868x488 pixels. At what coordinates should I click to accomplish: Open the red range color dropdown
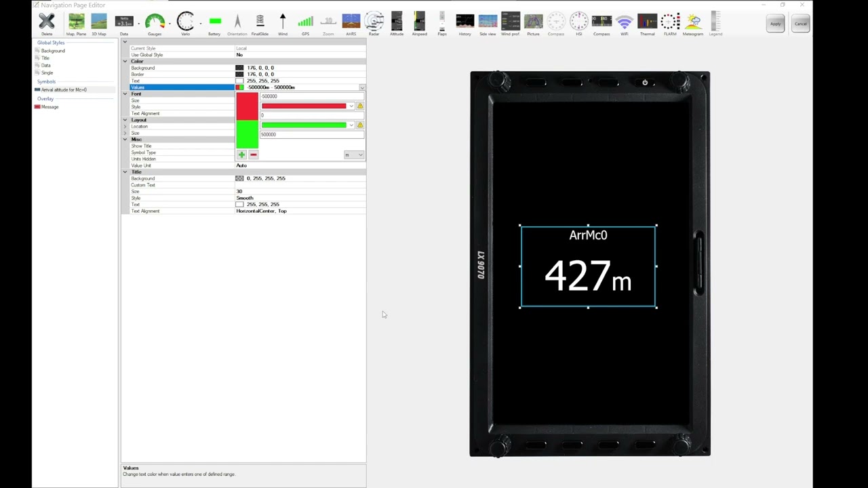351,106
